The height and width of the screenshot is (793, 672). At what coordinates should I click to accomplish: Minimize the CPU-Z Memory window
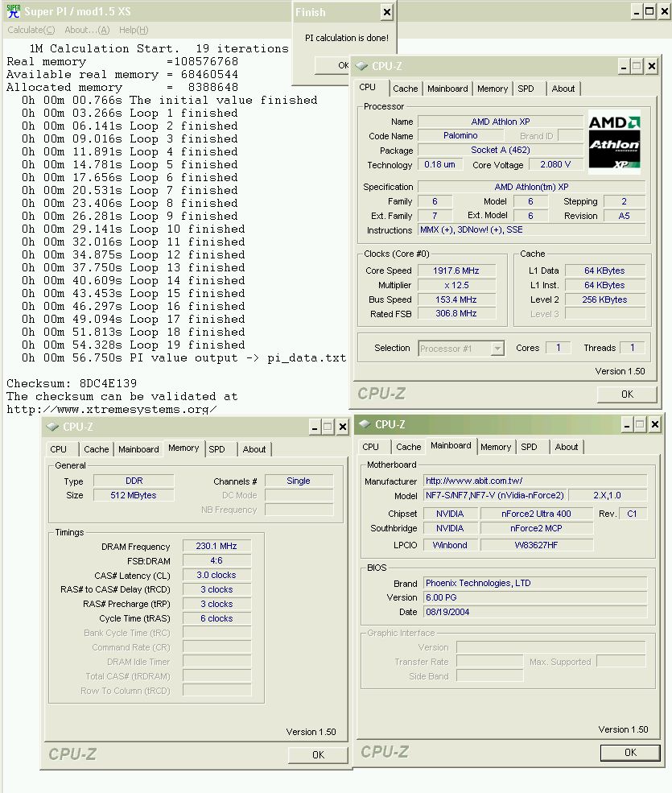315,427
